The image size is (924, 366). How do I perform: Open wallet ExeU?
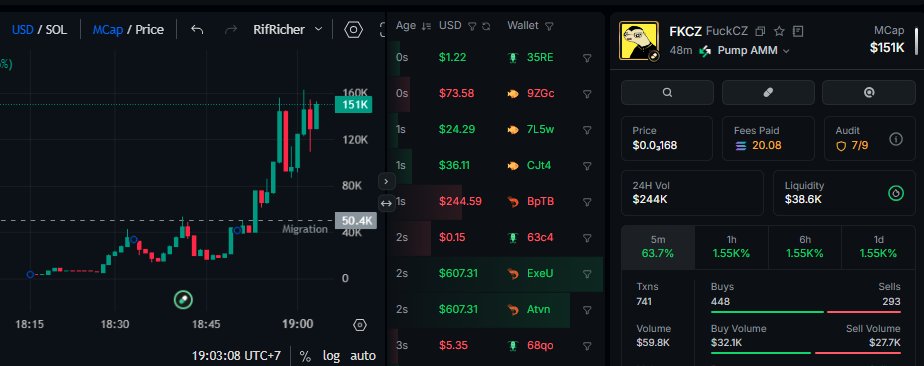point(540,273)
